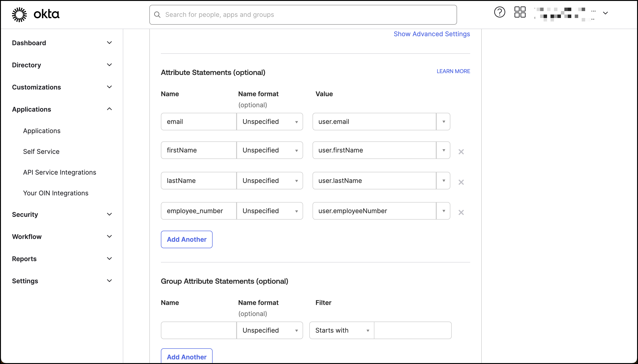
Task: Remove the firstName attribute row
Action: pyautogui.click(x=461, y=152)
